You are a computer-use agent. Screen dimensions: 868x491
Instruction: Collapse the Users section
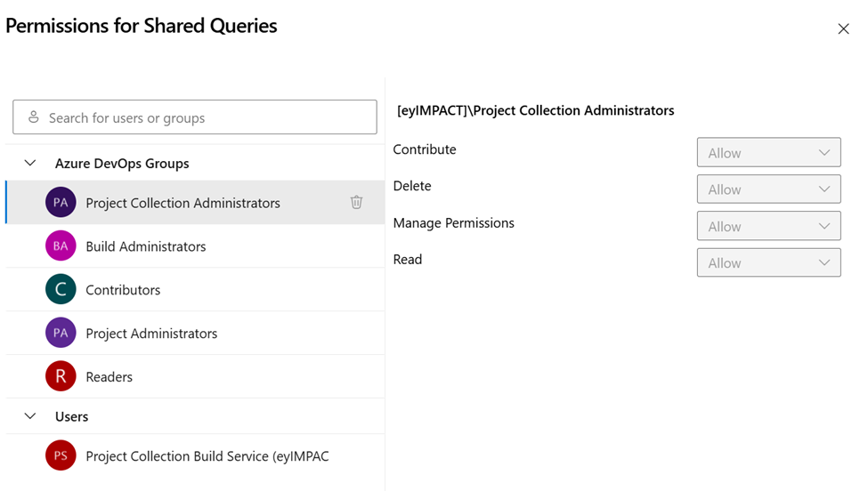coord(30,415)
